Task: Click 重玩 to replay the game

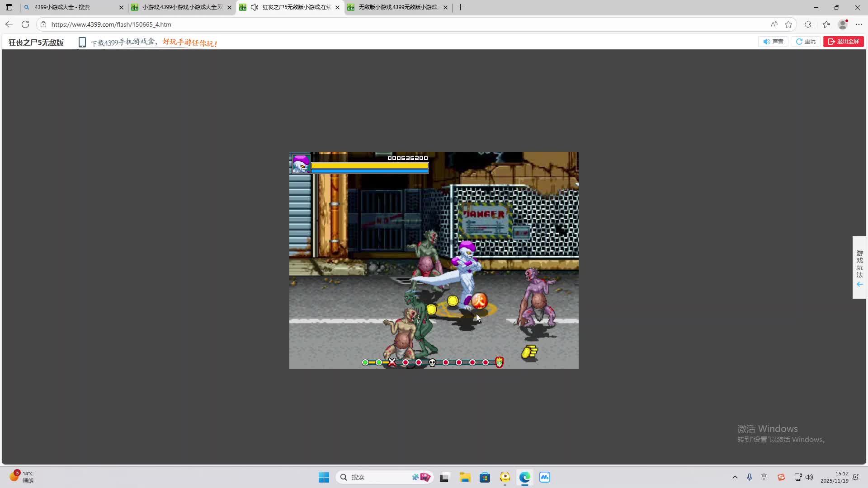Action: pos(806,42)
